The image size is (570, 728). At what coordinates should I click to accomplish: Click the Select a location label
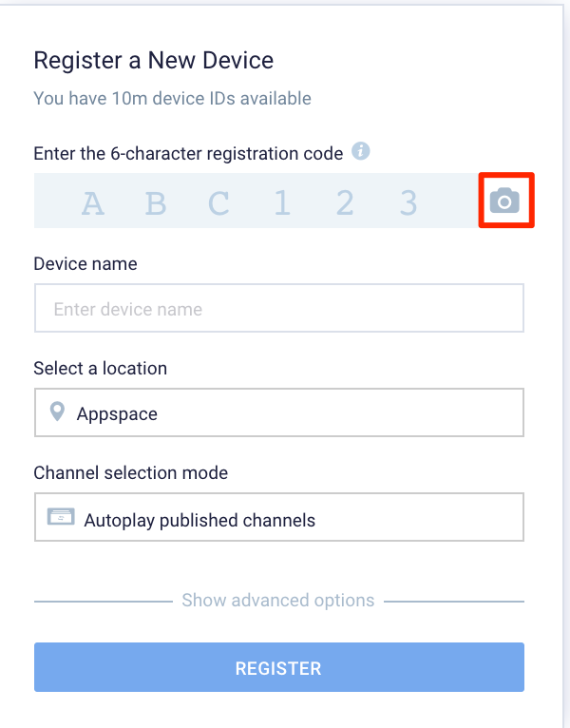tap(101, 368)
